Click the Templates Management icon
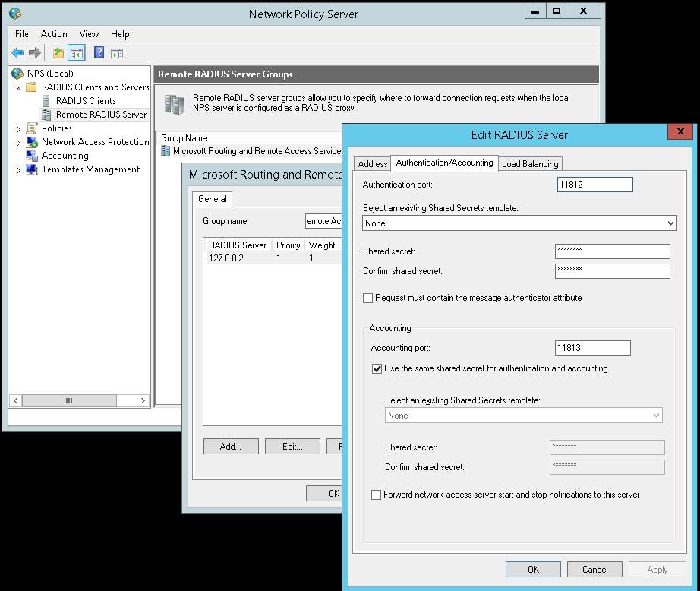The image size is (700, 591). click(x=32, y=169)
